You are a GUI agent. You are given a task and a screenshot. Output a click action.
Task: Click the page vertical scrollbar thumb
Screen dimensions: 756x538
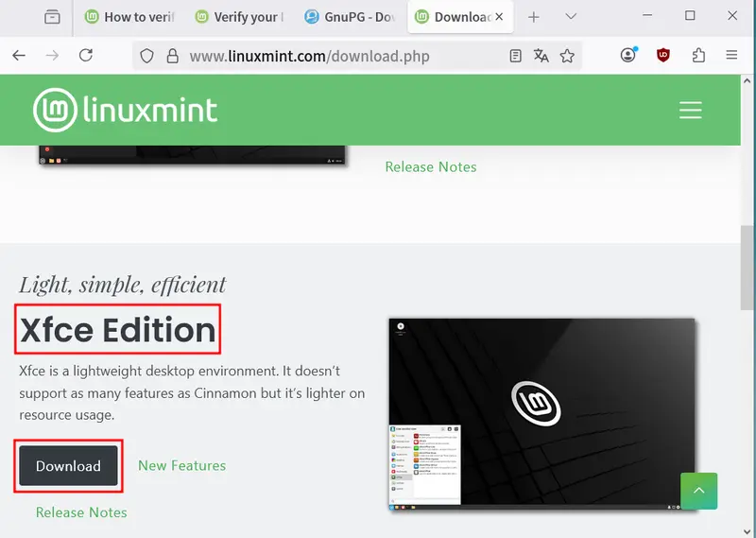pyautogui.click(x=747, y=268)
